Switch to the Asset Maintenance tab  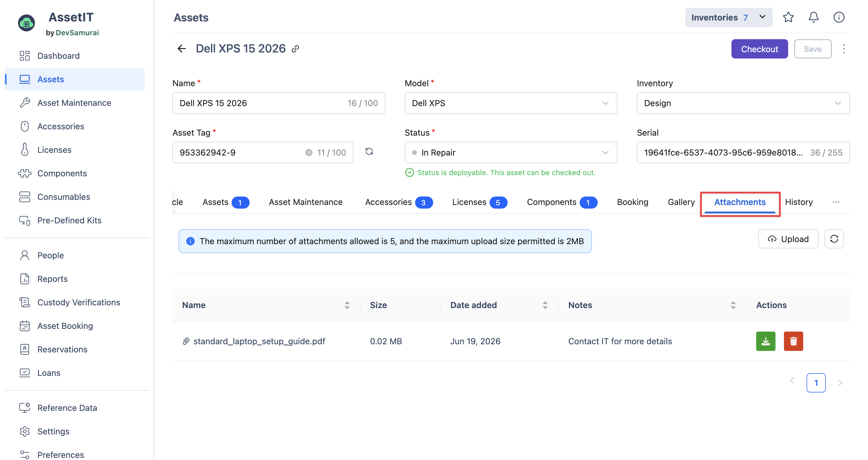[306, 202]
